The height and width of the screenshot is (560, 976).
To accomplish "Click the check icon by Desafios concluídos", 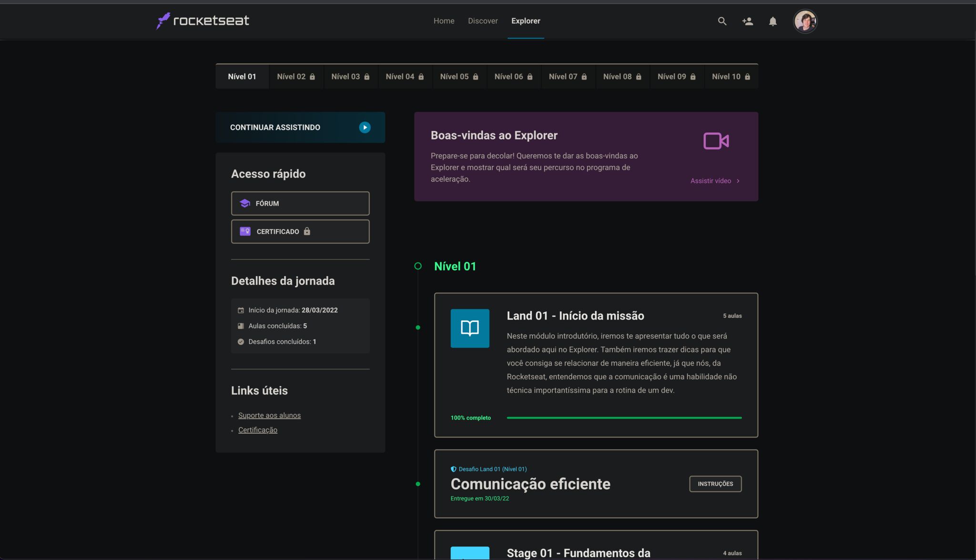I will [241, 341].
